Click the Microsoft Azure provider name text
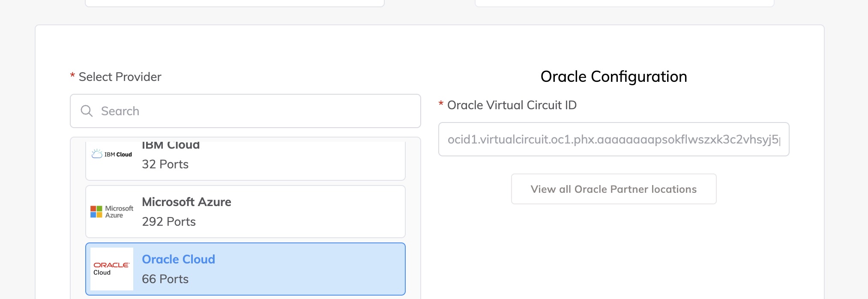 point(186,202)
